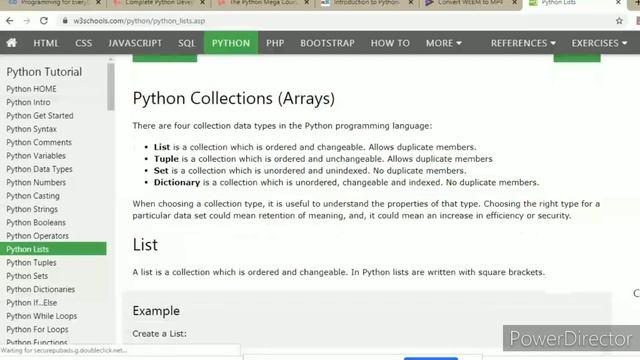Click the Create a List: text
Image resolution: width=640 pixels, height=360 pixels.
160,333
